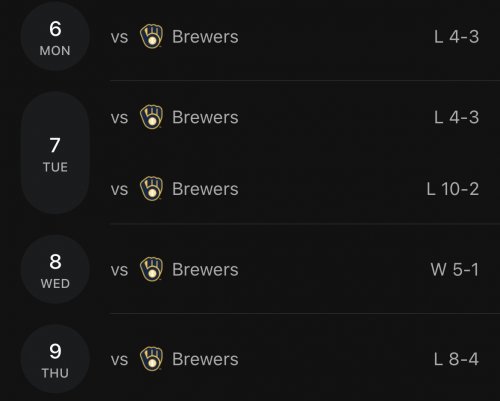
Task: Open Monday's L 4-3 score
Action: coord(456,37)
